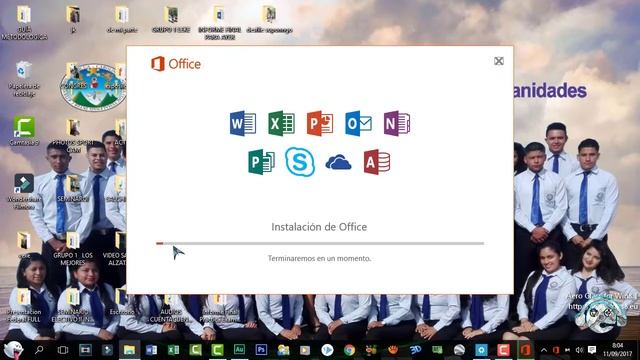Screen dimensions: 640x360
Task: Click the OneDrive cloud icon in installer
Action: (x=338, y=162)
